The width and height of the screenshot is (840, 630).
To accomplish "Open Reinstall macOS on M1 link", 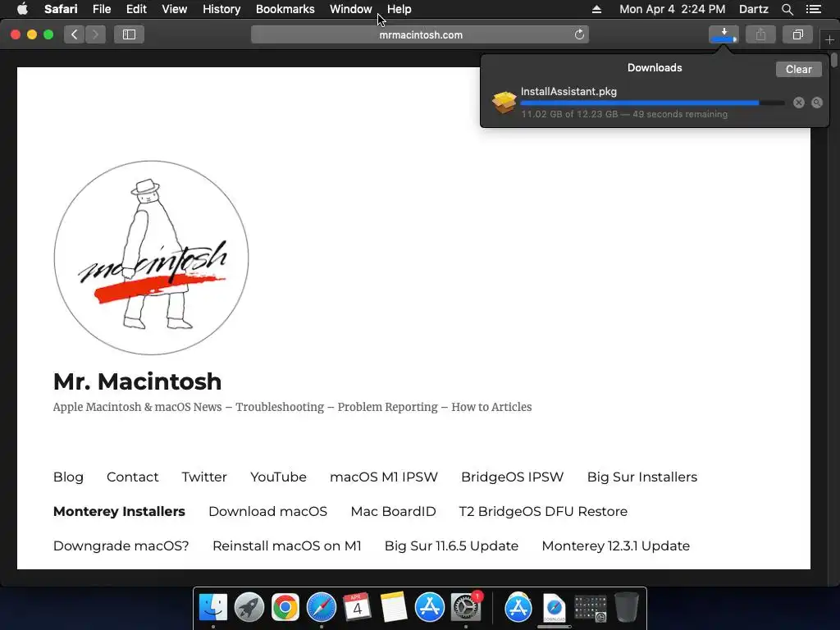I will [x=286, y=546].
